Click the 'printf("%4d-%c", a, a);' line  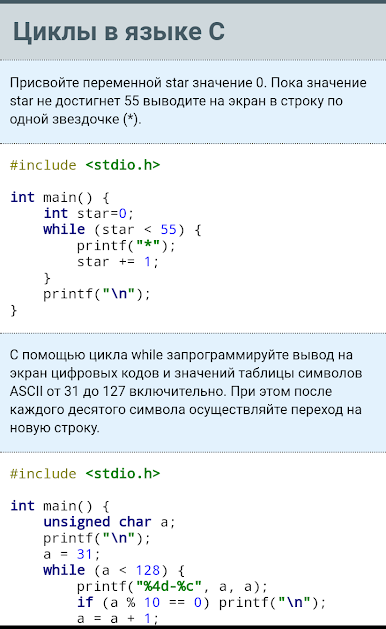[x=172, y=586]
